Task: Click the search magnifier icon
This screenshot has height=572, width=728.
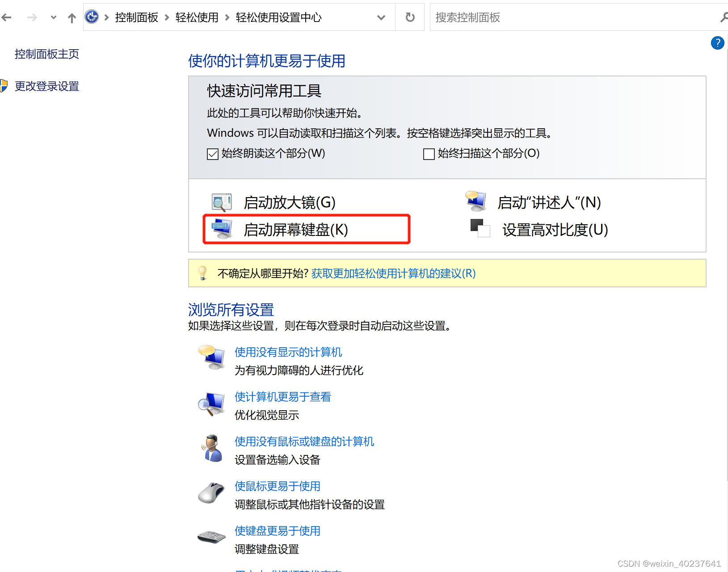Action: pos(724,17)
